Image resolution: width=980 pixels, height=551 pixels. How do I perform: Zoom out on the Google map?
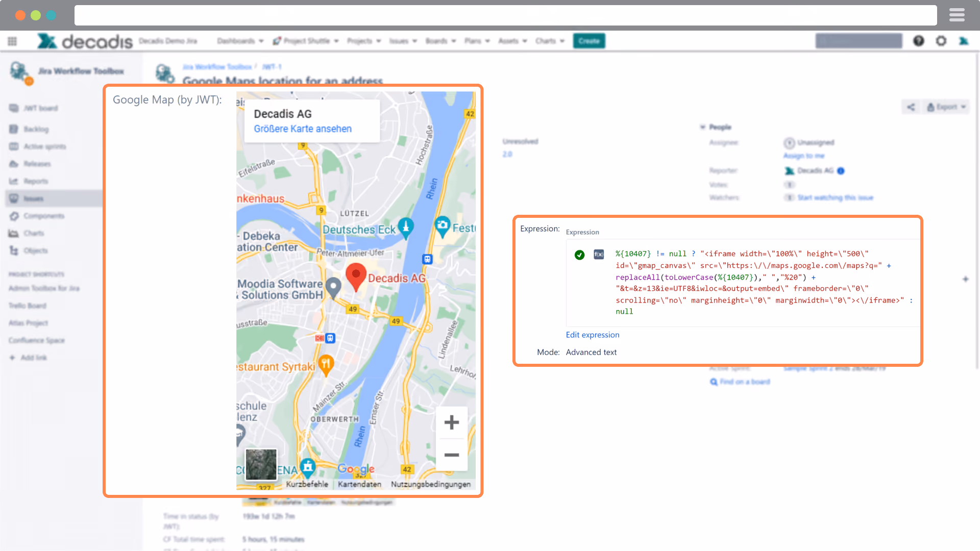click(x=452, y=455)
